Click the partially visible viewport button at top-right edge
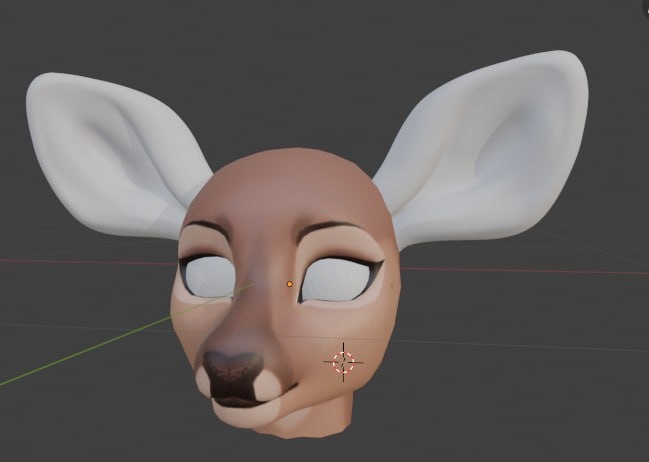The height and width of the screenshot is (462, 649). click(x=640, y=8)
